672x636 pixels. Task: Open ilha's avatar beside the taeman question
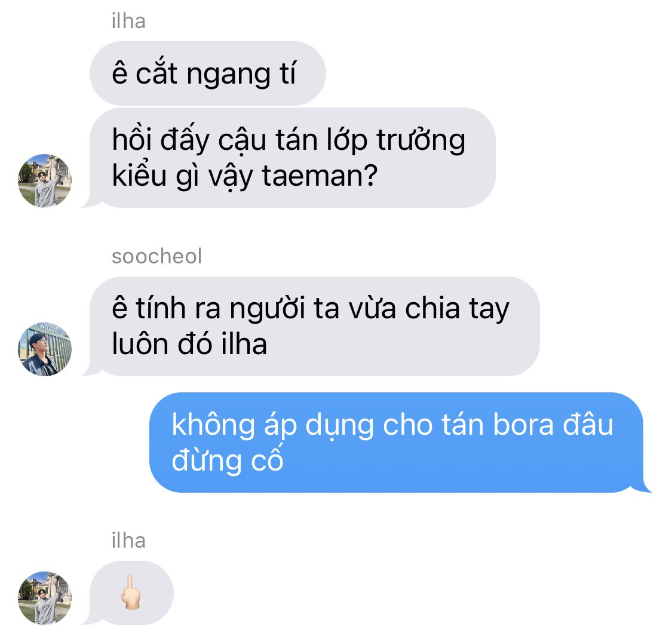tap(45, 180)
